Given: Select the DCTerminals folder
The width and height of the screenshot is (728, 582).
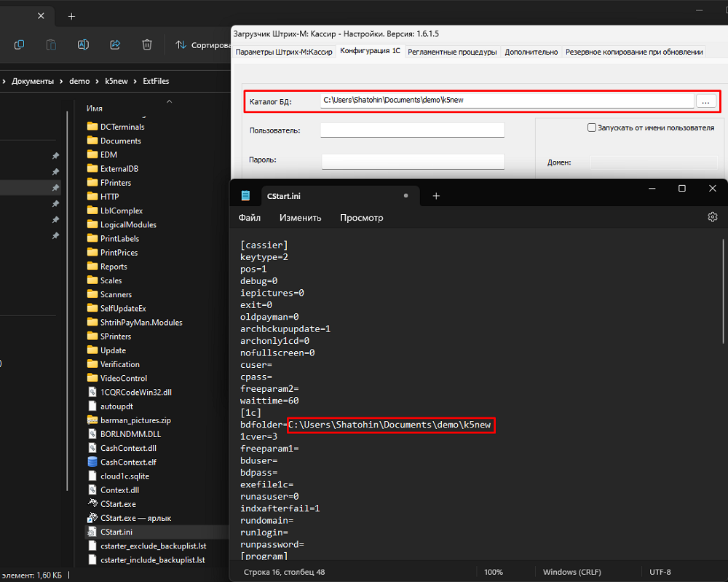Looking at the screenshot, I should pos(116,127).
